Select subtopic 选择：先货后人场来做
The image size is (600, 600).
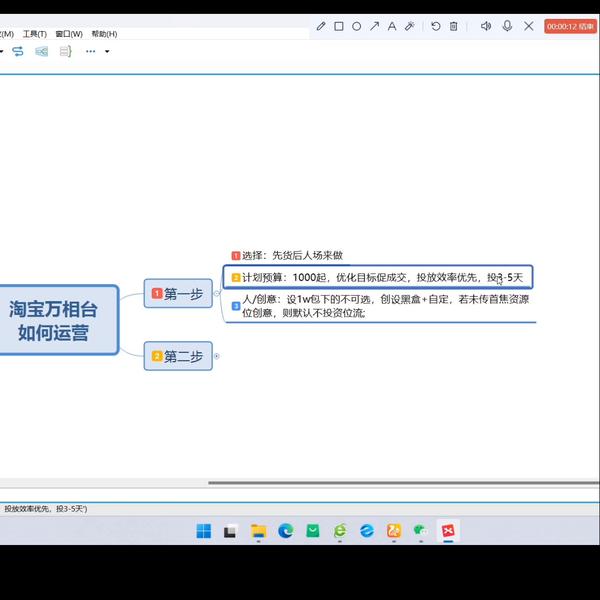287,255
